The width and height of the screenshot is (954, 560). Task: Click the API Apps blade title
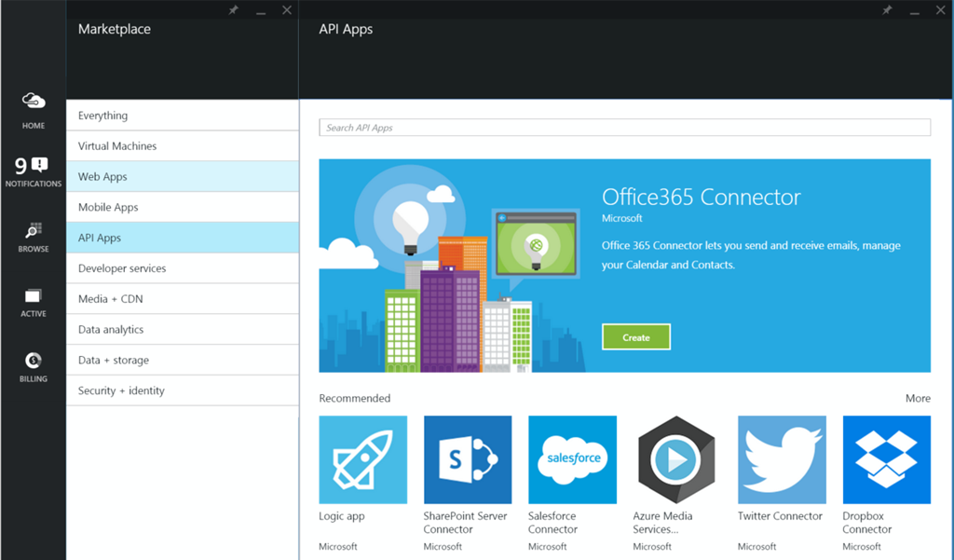pos(346,29)
